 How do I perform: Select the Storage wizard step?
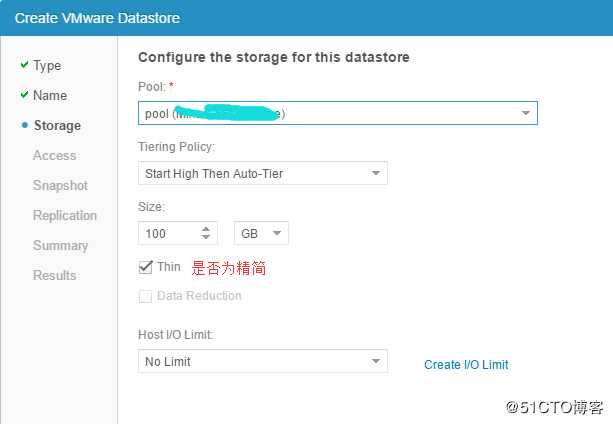(57, 125)
